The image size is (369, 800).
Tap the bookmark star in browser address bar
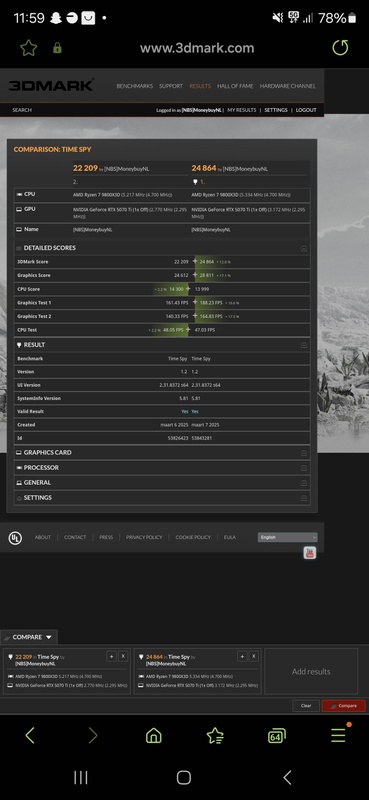pyautogui.click(x=29, y=48)
